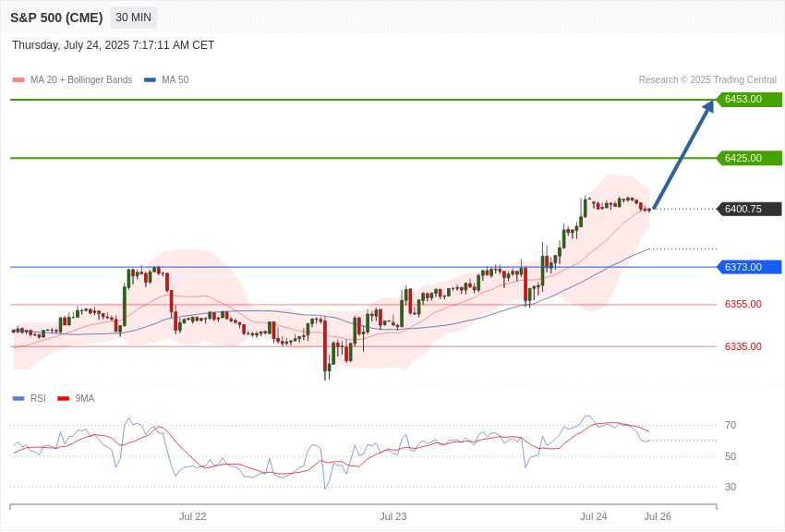
Task: Click the RSI 30 axis label
Action: coord(731,487)
